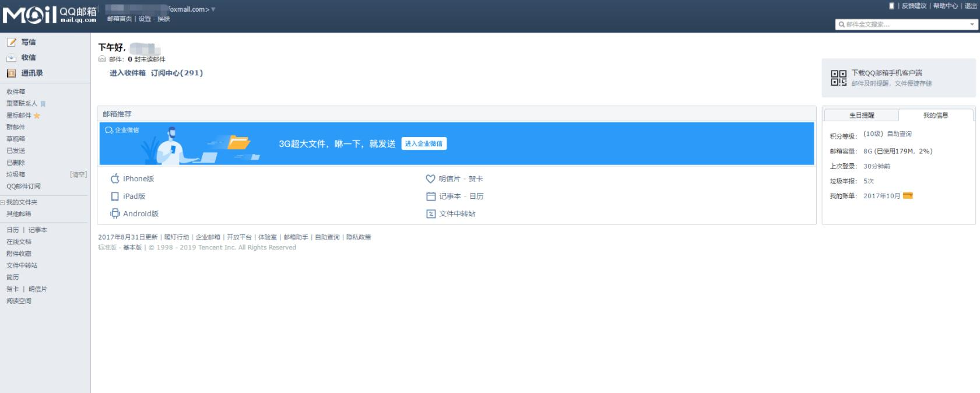Open 简历 in sidebar
Image resolution: width=980 pixels, height=393 pixels.
tap(13, 278)
